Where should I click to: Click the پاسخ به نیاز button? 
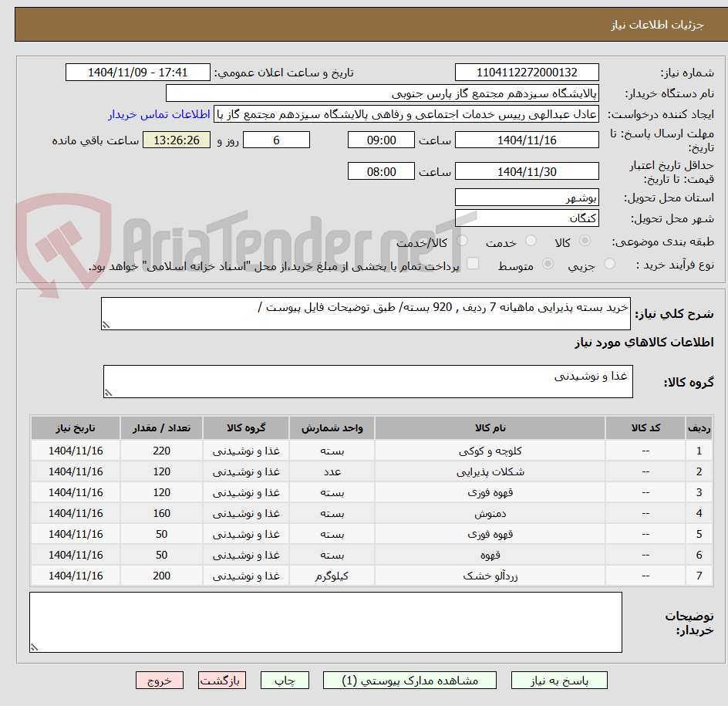(x=559, y=681)
